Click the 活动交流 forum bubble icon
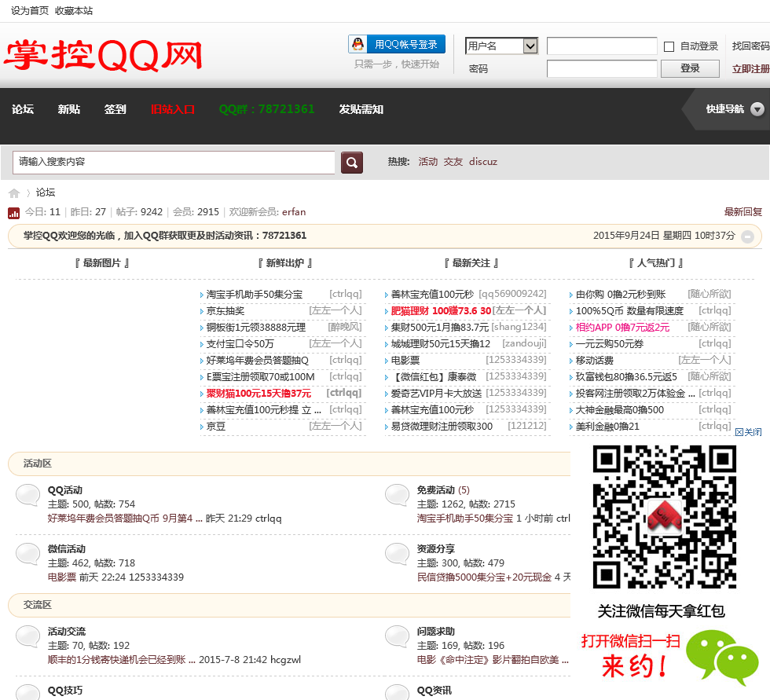Screen dimensions: 770x700 pos(28,636)
